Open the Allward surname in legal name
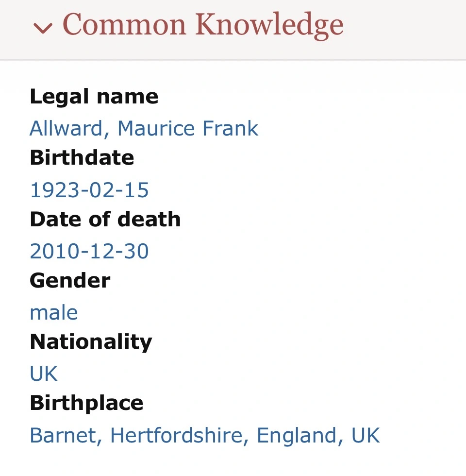Screen dimensions: 466x476 66,128
